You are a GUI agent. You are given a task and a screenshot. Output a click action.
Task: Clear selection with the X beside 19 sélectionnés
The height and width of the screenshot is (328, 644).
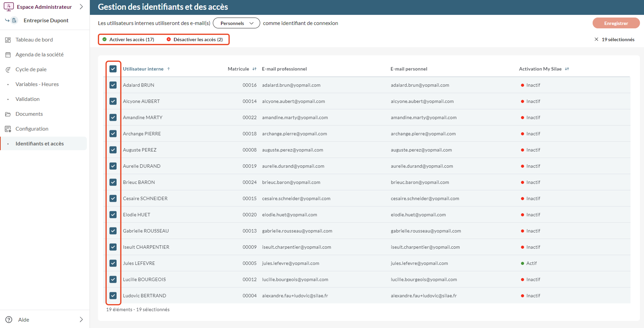(x=596, y=39)
